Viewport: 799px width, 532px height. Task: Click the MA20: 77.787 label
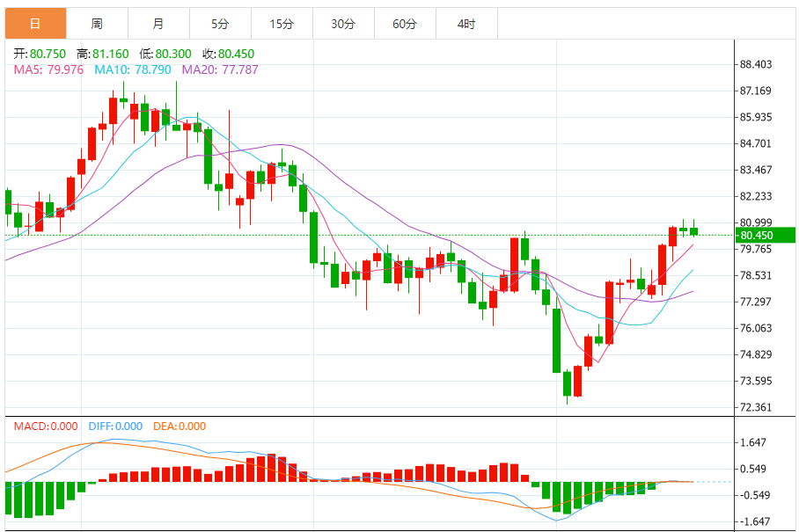click(x=220, y=69)
